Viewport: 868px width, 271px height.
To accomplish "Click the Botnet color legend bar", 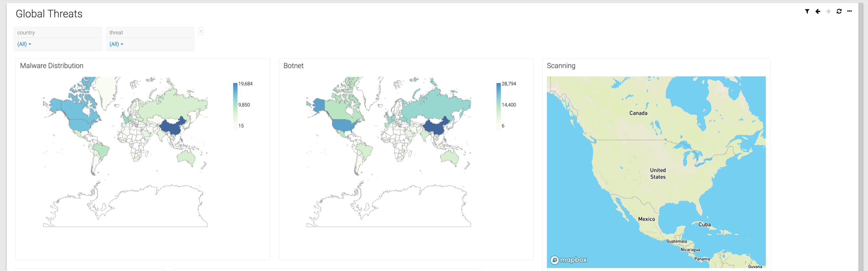I will 498,105.
